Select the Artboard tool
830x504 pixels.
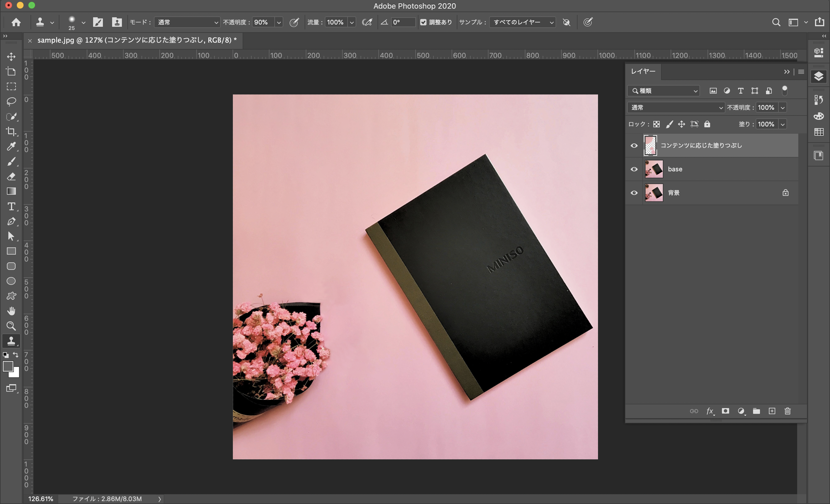click(11, 71)
